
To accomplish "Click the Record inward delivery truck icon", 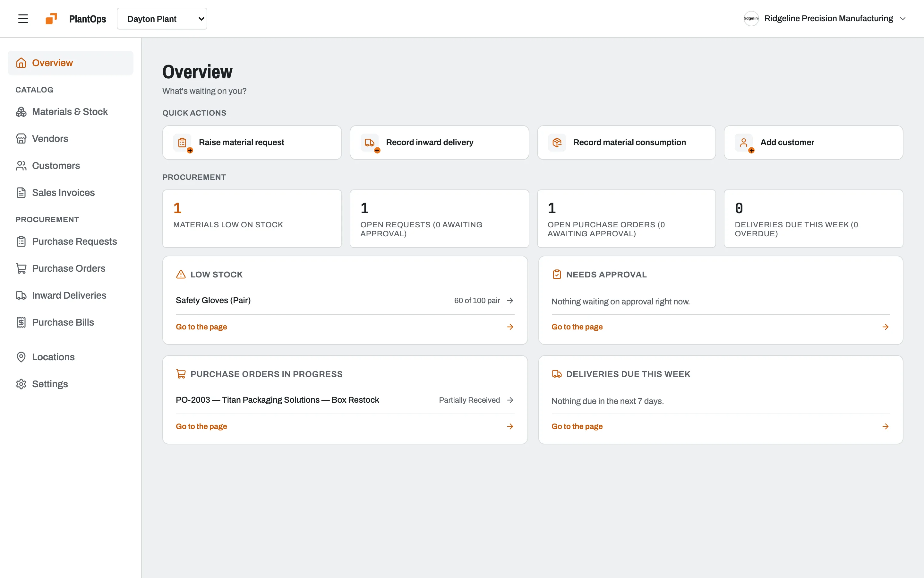I will point(369,143).
